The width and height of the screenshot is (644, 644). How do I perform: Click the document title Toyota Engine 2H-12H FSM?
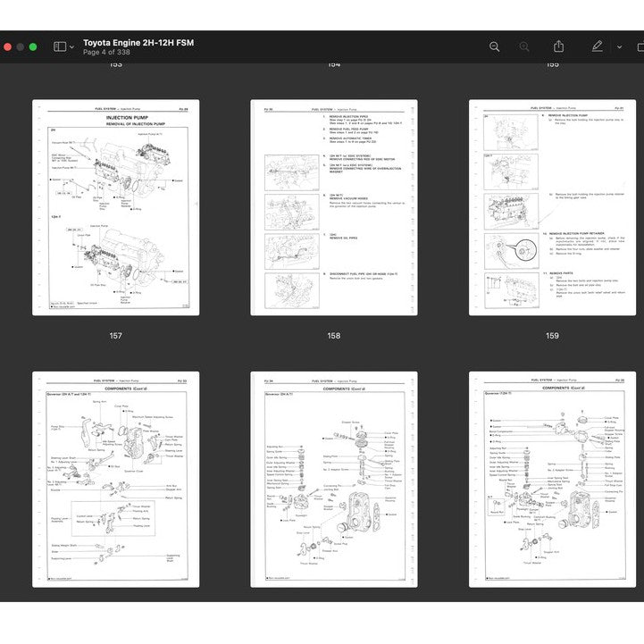coord(138,42)
